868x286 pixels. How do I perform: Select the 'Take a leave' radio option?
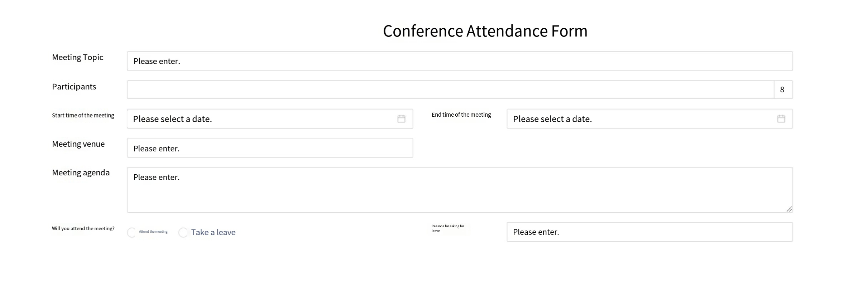183,233
